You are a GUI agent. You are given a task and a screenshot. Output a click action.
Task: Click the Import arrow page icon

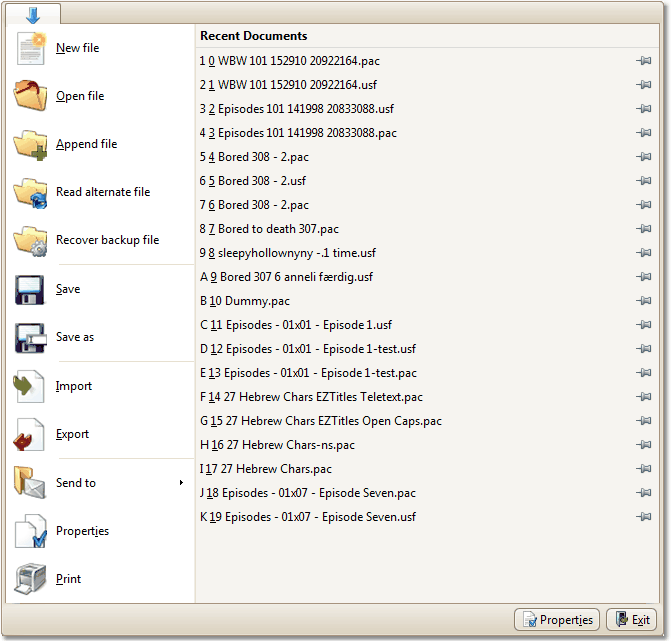tap(29, 386)
